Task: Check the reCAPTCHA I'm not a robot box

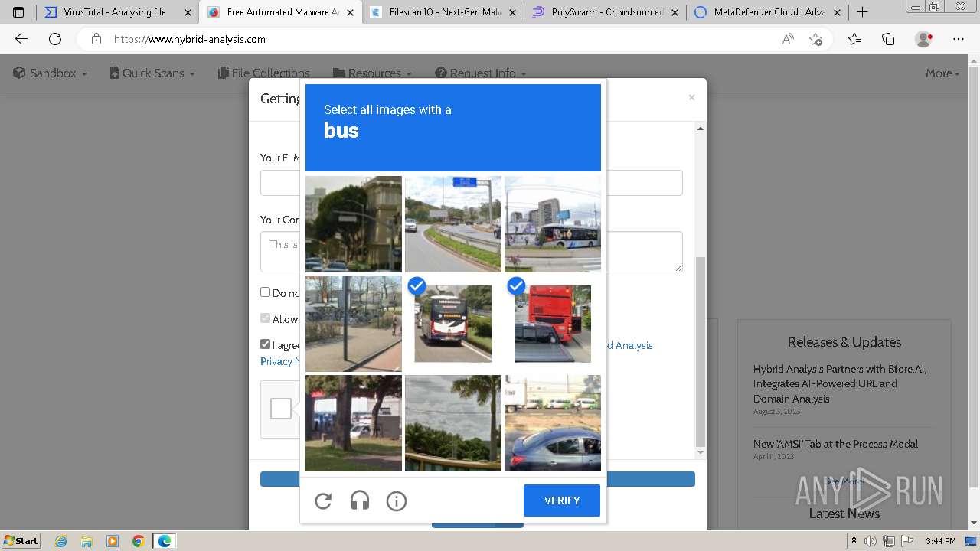Action: (281, 409)
